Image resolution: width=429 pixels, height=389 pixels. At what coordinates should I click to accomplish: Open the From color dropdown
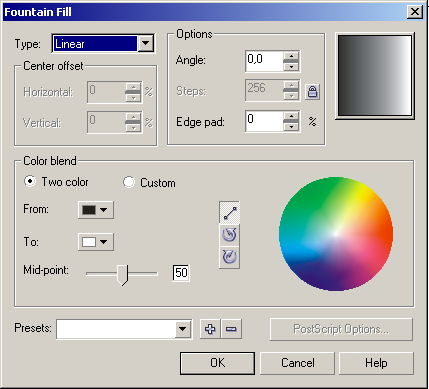96,210
